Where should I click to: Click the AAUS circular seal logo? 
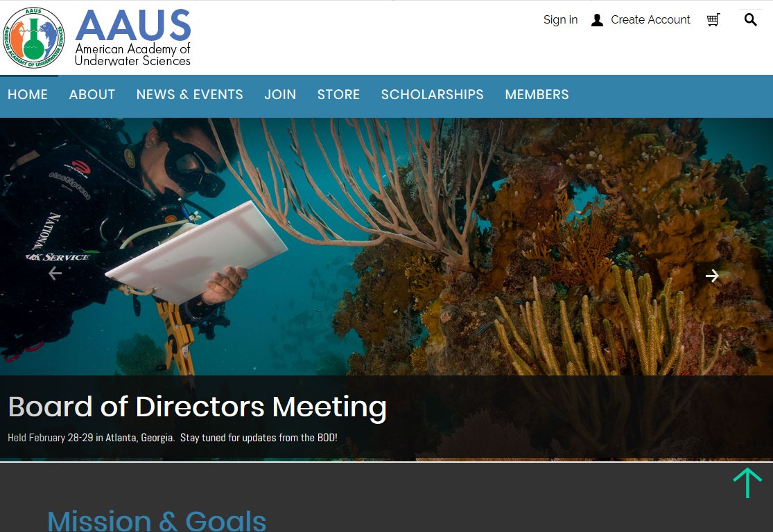click(x=33, y=37)
